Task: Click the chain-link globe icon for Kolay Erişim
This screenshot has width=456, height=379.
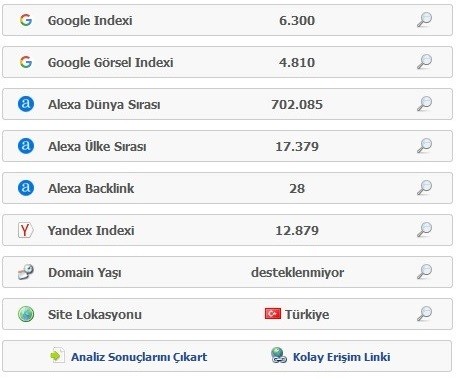Action: pyautogui.click(x=279, y=355)
